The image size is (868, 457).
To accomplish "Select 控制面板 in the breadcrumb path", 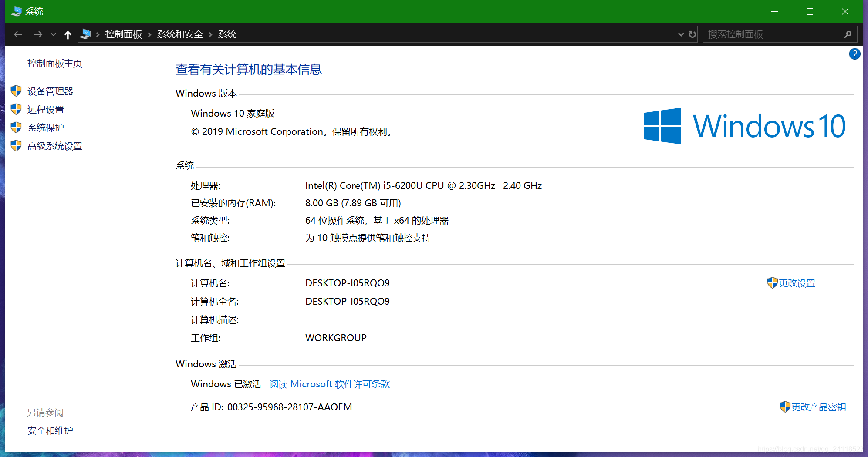I will pos(124,34).
